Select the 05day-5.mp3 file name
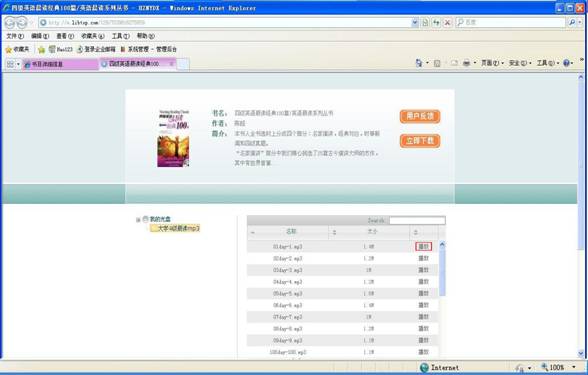The width and height of the screenshot is (588, 375). coord(288,294)
